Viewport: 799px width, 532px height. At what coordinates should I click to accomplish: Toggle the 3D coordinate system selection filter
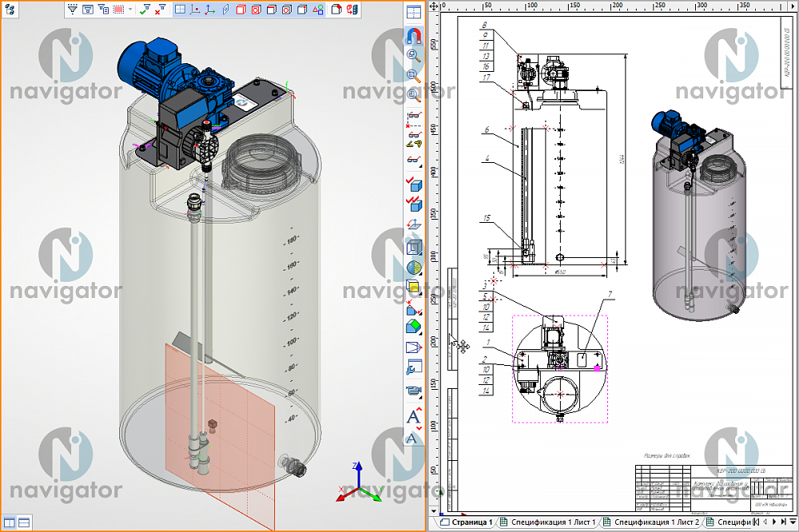click(x=210, y=9)
